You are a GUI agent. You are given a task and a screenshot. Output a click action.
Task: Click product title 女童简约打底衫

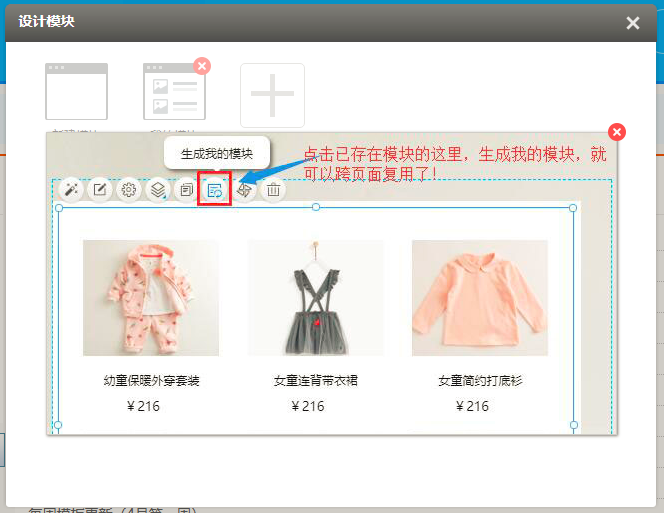pyautogui.click(x=480, y=381)
